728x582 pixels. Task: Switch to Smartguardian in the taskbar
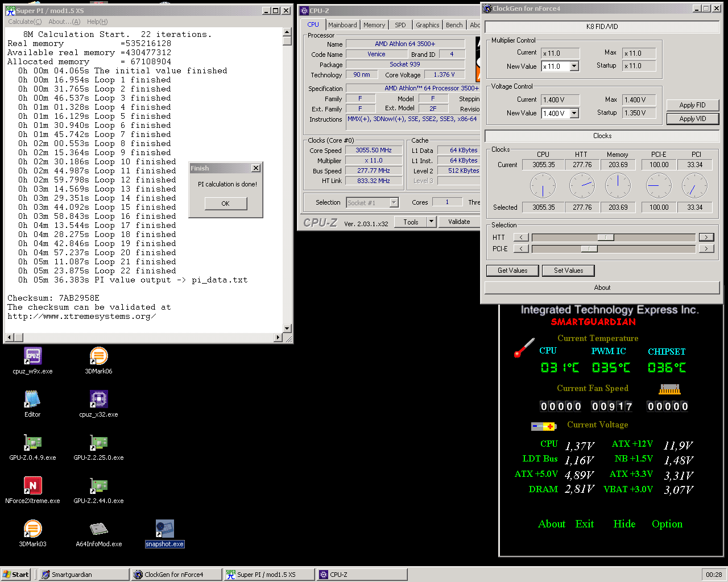click(84, 575)
